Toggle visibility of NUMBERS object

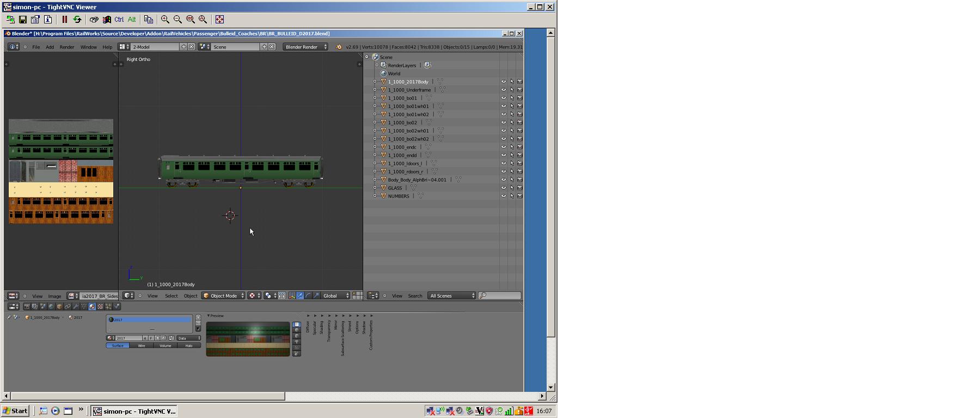pyautogui.click(x=504, y=196)
